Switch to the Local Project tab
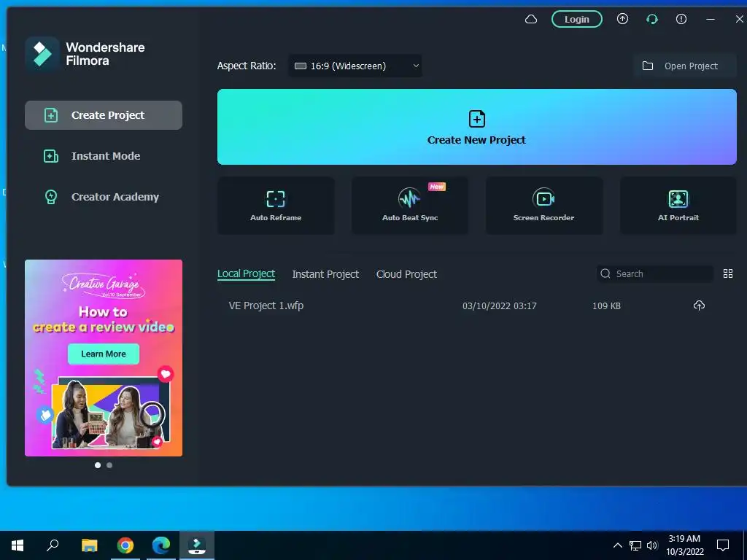This screenshot has height=560, width=747. pyautogui.click(x=247, y=274)
